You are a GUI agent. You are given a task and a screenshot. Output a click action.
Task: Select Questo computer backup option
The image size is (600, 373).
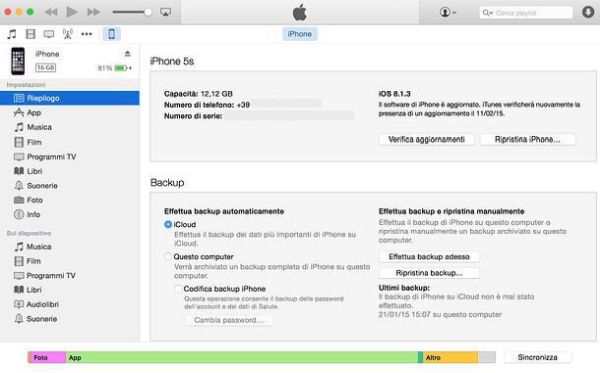168,256
